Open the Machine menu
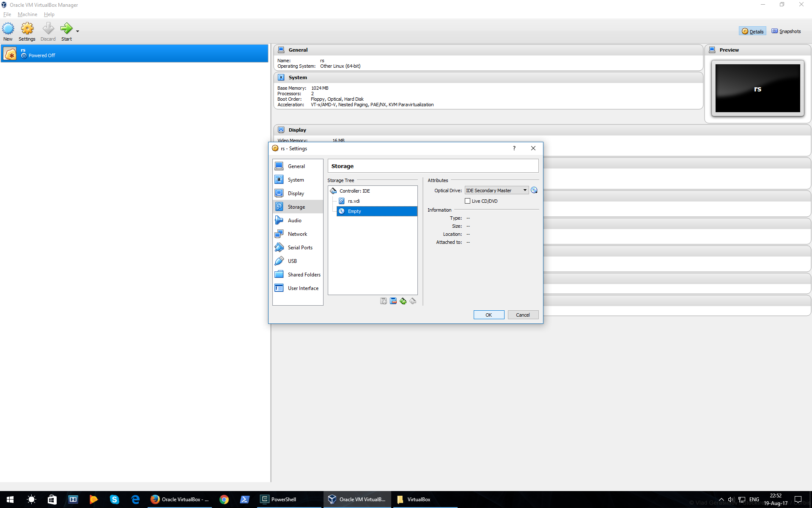Screen dimensions: 812x508 27,14
